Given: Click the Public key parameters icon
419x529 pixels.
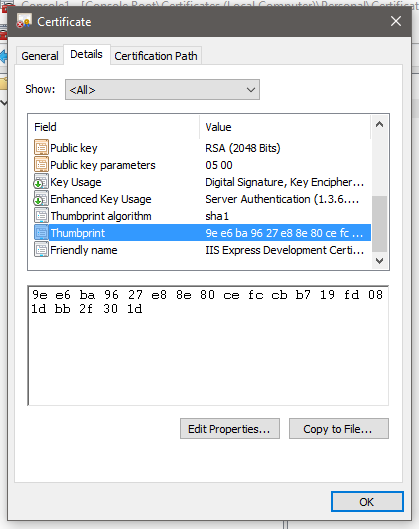Looking at the screenshot, I should [x=41, y=165].
